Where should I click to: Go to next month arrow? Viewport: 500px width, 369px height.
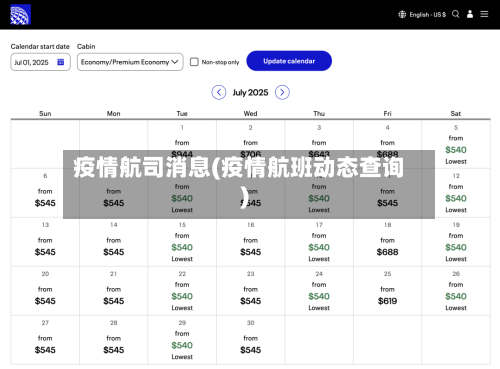click(x=282, y=92)
